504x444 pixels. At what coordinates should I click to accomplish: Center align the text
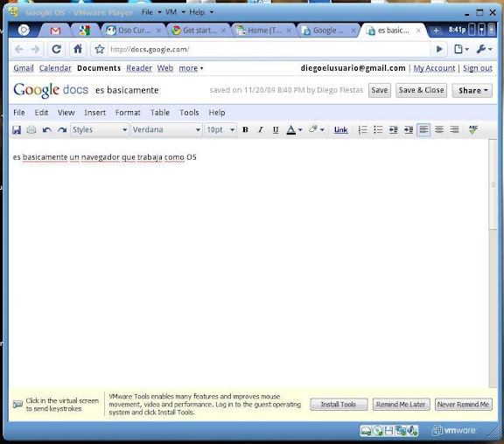pyautogui.click(x=439, y=129)
